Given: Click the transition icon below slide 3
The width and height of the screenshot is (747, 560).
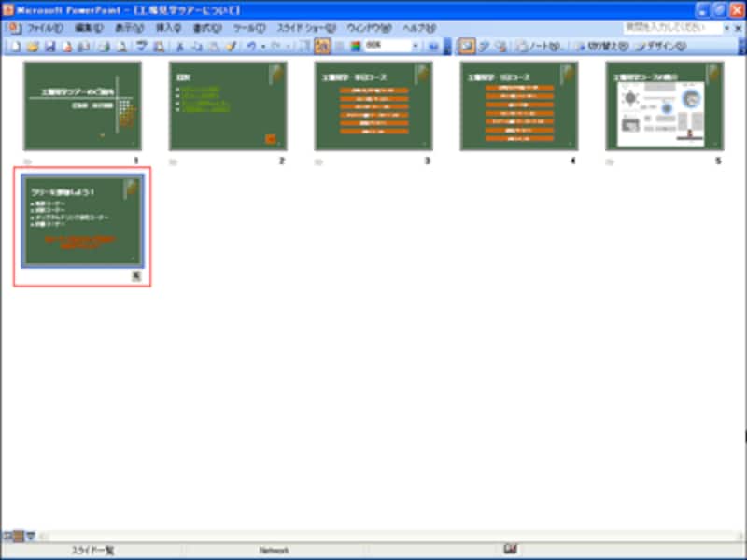Looking at the screenshot, I should pyautogui.click(x=318, y=161).
